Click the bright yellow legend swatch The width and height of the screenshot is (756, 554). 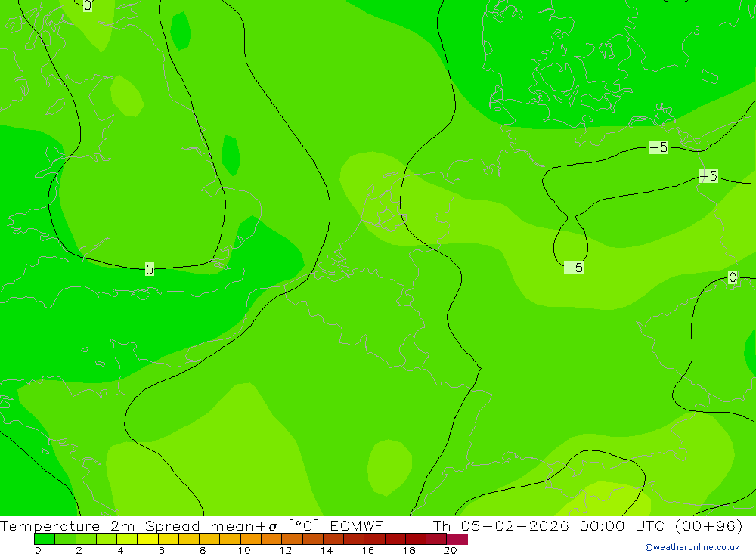[147, 539]
